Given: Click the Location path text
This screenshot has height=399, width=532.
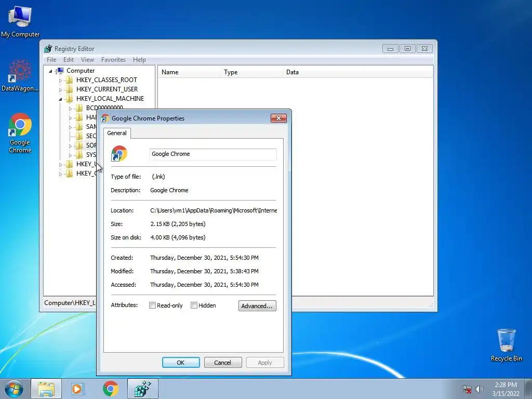Looking at the screenshot, I should pos(214,210).
